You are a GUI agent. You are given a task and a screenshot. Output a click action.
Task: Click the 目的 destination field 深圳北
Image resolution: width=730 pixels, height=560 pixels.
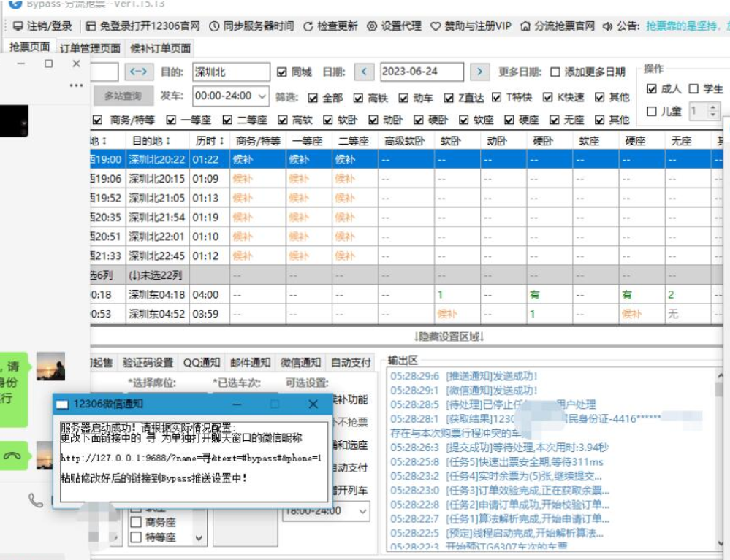(229, 72)
